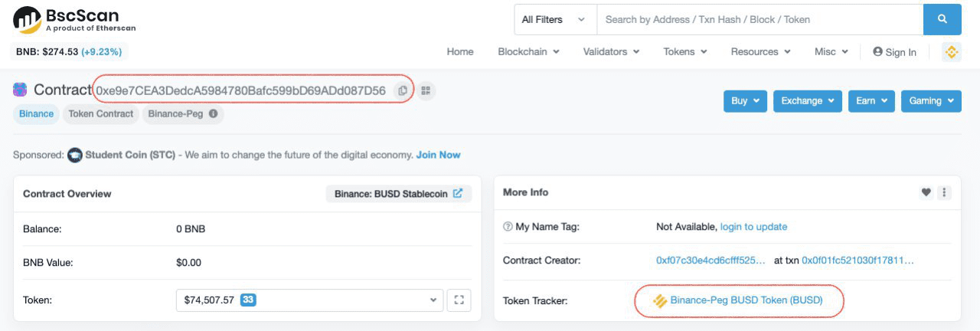Copy the contract address to clipboard
The width and height of the screenshot is (980, 331).
click(403, 90)
